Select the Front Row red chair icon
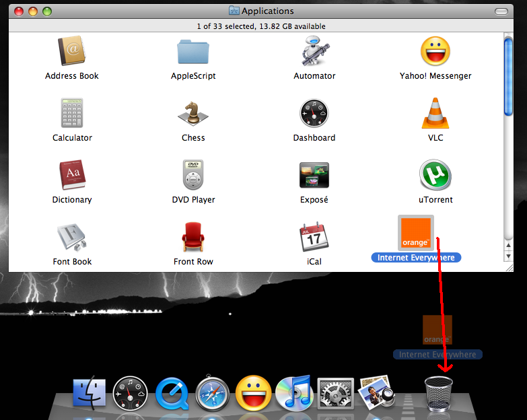This screenshot has height=420, width=527. 193,237
